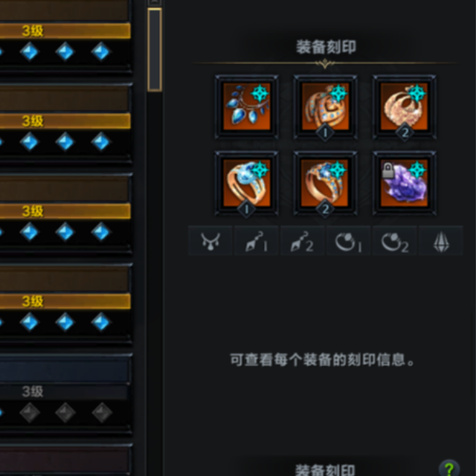The image size is (476, 476).
Task: Open the ring 1 engraving tab
Action: (349, 241)
